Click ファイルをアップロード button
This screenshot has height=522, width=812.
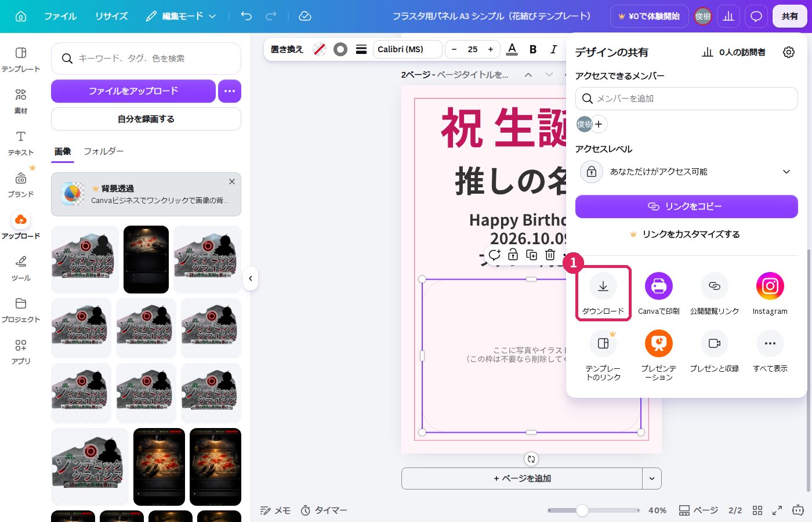coord(133,91)
